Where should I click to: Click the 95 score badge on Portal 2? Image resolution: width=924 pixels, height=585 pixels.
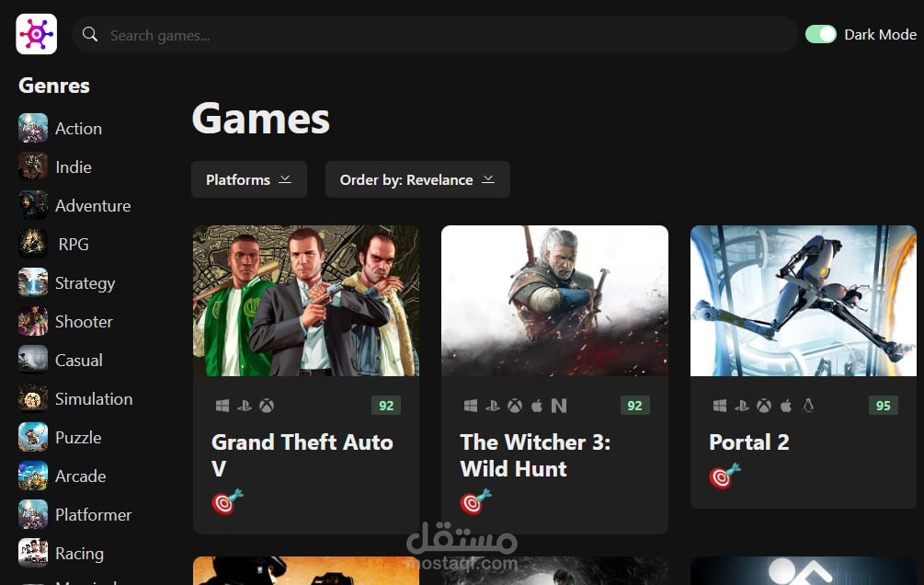884,406
